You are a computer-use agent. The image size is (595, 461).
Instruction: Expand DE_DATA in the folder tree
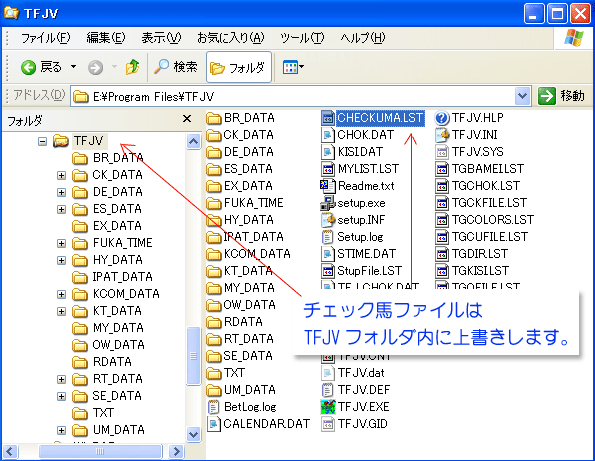(x=61, y=192)
